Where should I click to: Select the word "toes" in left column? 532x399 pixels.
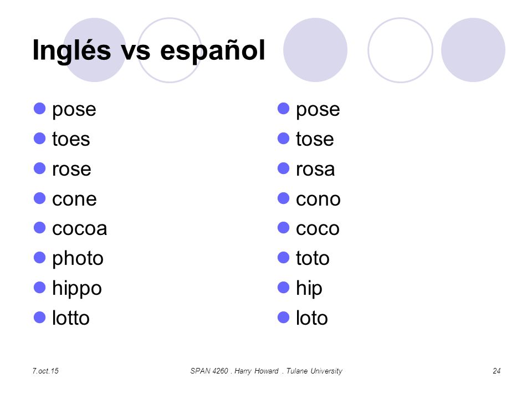tap(71, 139)
